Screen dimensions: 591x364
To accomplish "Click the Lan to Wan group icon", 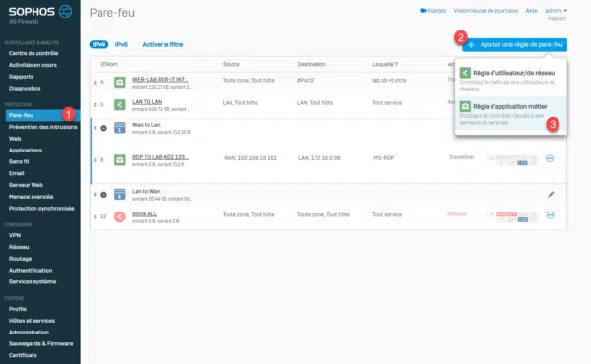I will 120,194.
